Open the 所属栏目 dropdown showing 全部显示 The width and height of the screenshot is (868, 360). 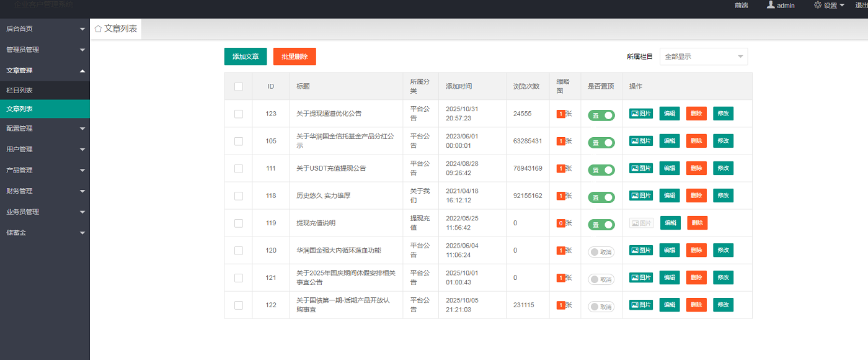pyautogui.click(x=703, y=56)
